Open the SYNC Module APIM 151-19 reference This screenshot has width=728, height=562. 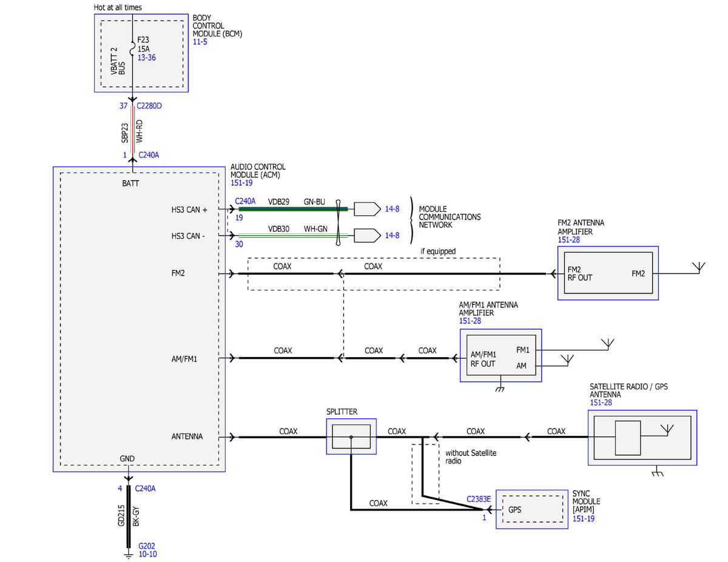[584, 519]
